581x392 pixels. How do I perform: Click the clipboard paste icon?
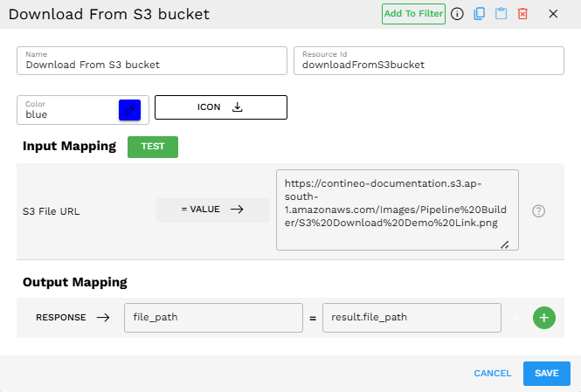(x=501, y=14)
